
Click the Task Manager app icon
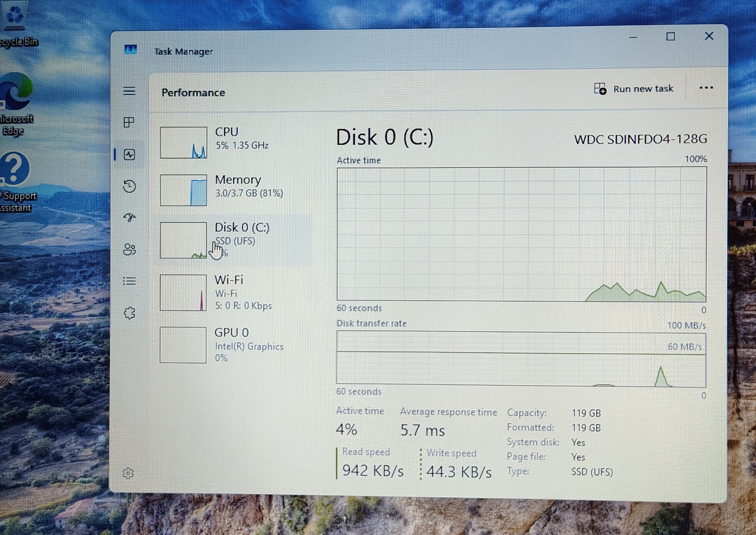[131, 50]
